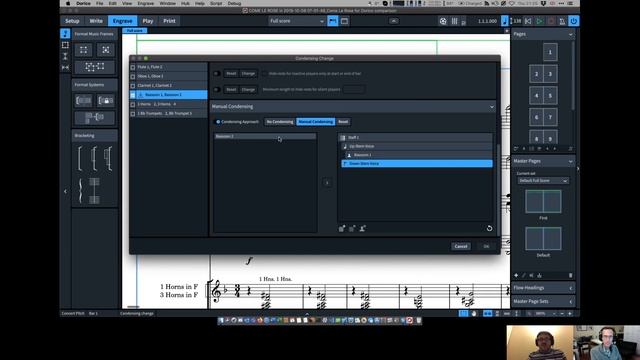The width and height of the screenshot is (640, 360).
Task: Click the arrow button between the two lists
Action: 327,183
